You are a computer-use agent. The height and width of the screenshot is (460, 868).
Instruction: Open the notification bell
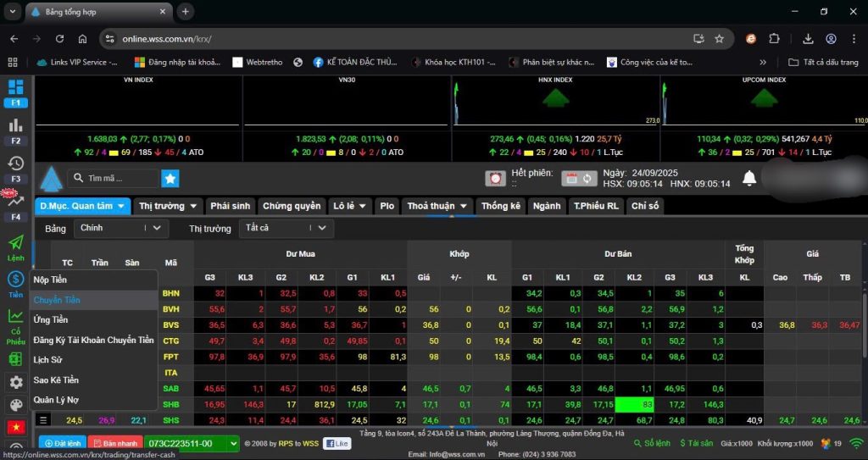pyautogui.click(x=749, y=178)
